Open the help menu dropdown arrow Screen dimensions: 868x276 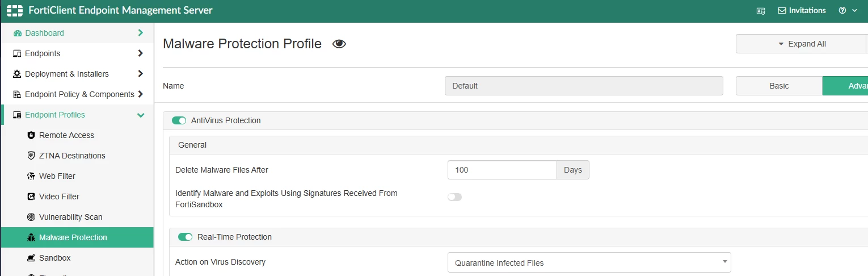click(854, 11)
